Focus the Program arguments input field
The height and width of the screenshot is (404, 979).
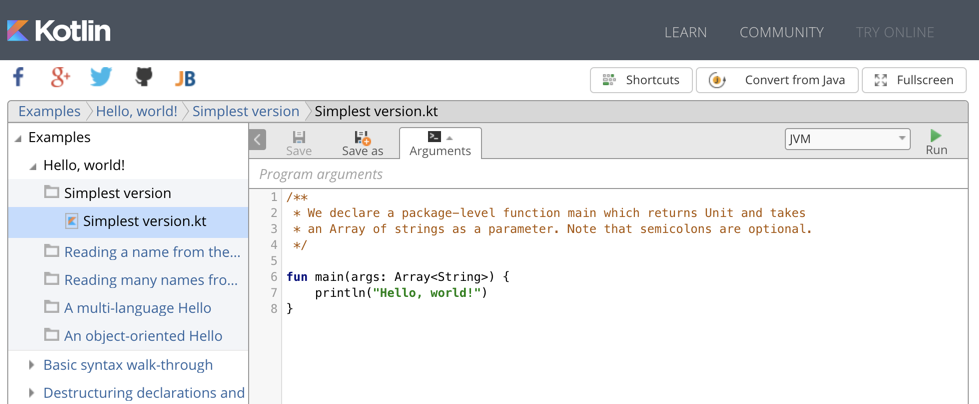coord(609,174)
